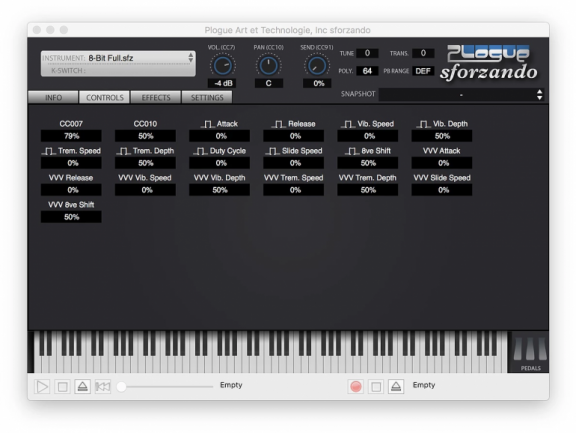Click the CC007 value showing 79%

(x=71, y=136)
